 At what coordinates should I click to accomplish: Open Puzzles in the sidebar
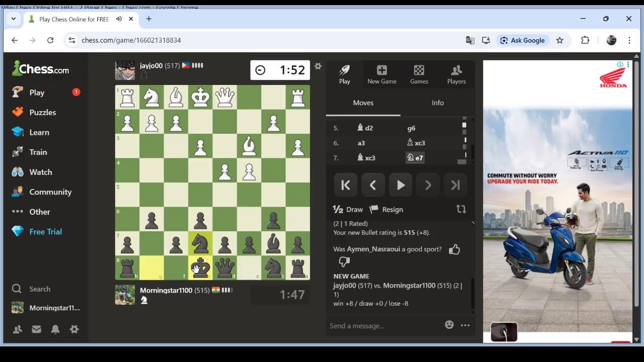(42, 112)
